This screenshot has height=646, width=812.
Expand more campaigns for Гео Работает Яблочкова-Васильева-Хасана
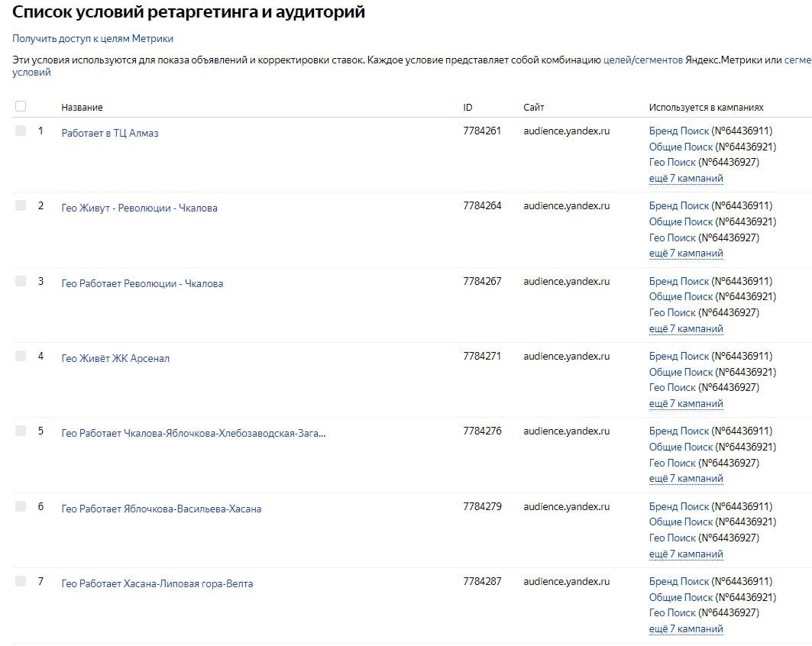pos(686,554)
